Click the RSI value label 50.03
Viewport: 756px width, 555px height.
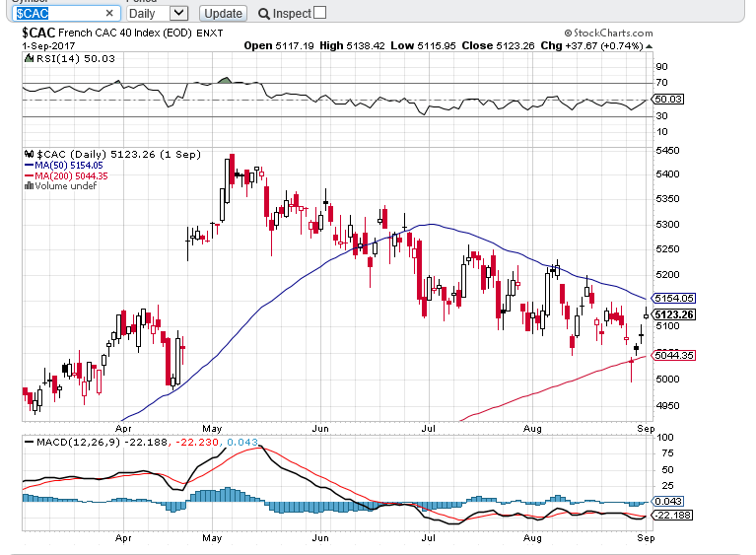pos(668,100)
